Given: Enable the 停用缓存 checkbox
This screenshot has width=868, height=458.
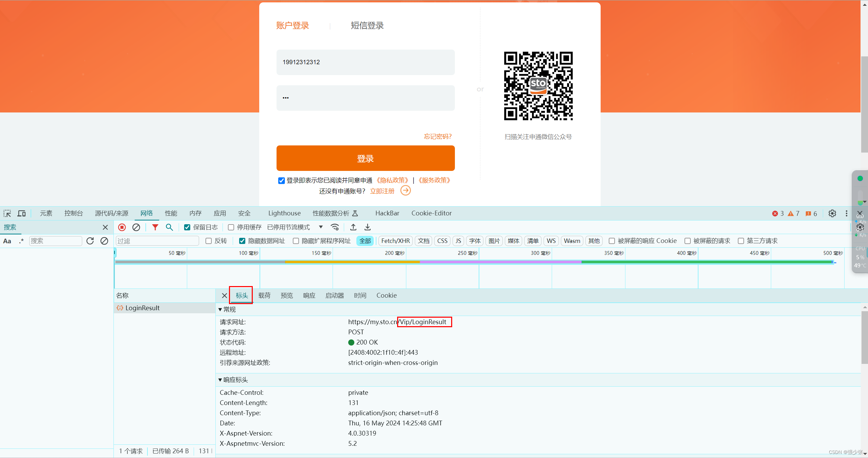Looking at the screenshot, I should (231, 227).
